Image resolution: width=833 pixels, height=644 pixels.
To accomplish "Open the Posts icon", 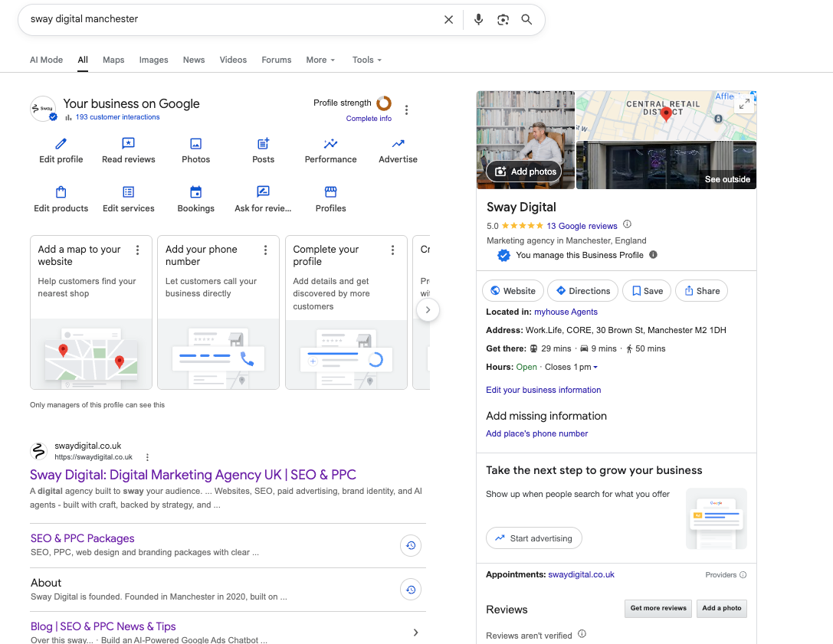I will 263,143.
